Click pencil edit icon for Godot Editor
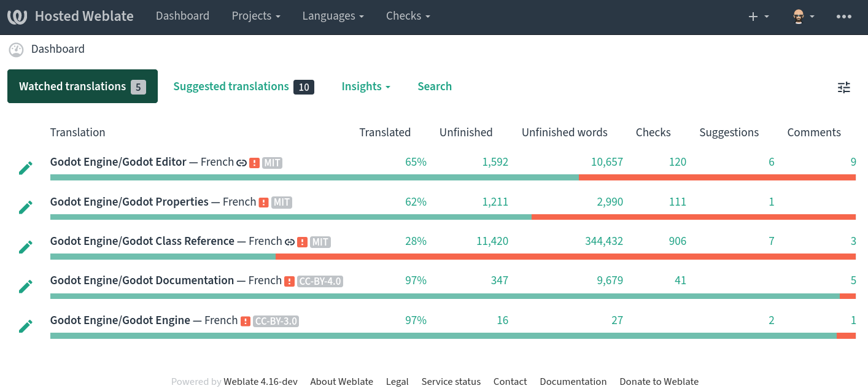This screenshot has height=391, width=868. point(26,168)
